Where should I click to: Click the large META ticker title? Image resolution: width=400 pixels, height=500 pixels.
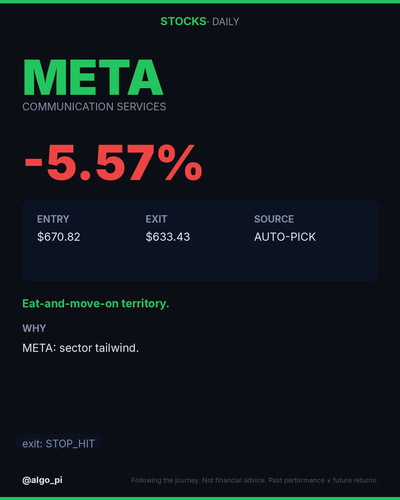[93, 78]
